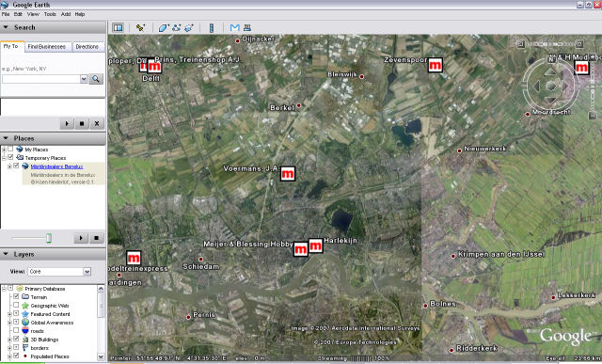
Task: Click the Märklindealers Benelux link
Action: pyautogui.click(x=56, y=166)
